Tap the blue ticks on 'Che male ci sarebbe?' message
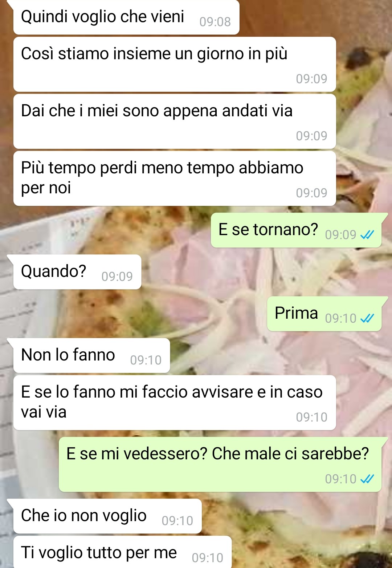The width and height of the screenshot is (392, 568). pyautogui.click(x=367, y=479)
